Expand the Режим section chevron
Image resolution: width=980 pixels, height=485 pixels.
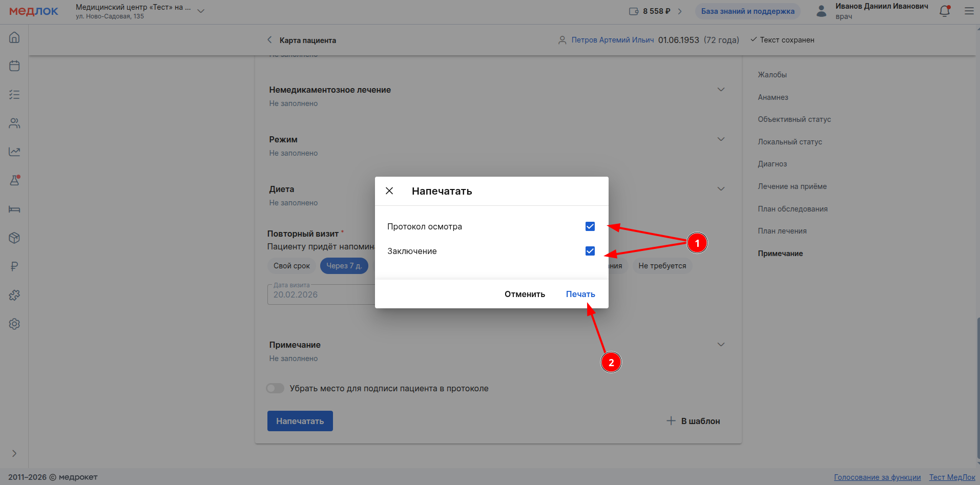click(721, 139)
